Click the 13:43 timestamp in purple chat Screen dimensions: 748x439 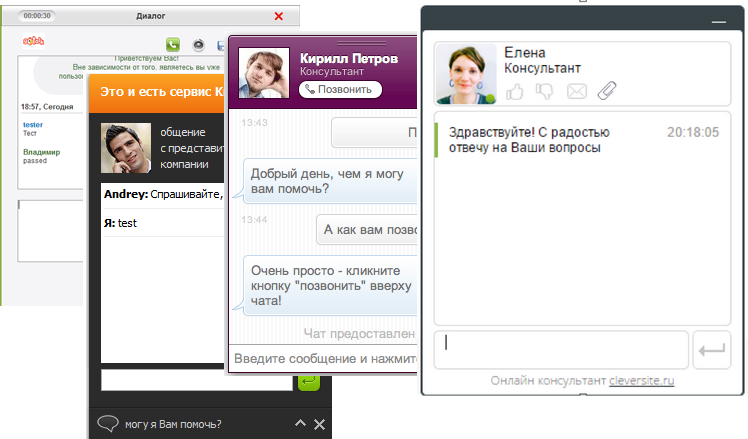point(254,123)
